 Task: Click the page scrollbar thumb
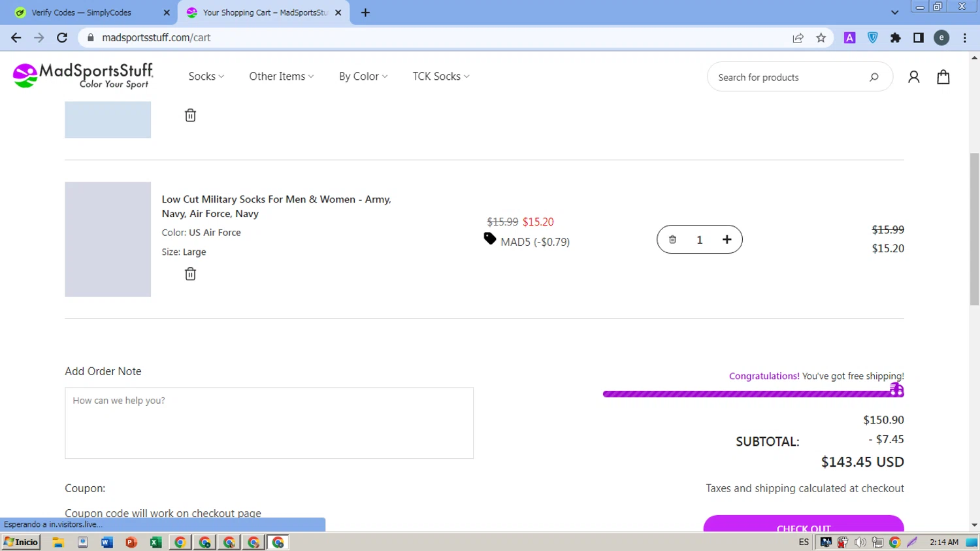pos(974,229)
